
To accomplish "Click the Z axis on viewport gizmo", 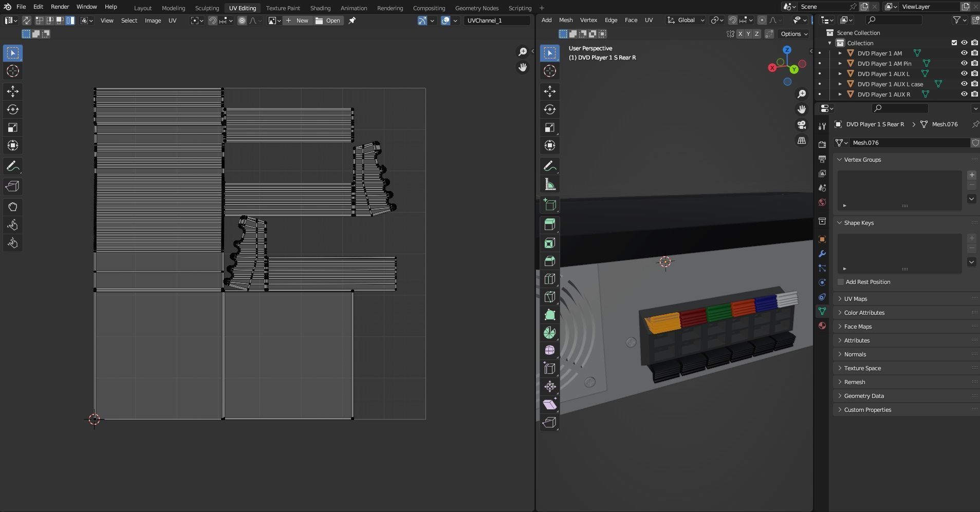I will coord(787,50).
